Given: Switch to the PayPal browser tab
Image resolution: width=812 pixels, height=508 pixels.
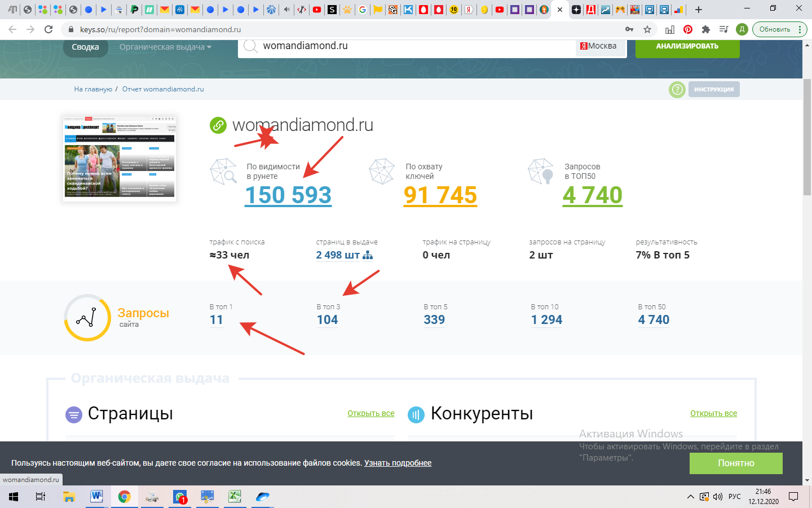Looking at the screenshot, I should coord(134,10).
